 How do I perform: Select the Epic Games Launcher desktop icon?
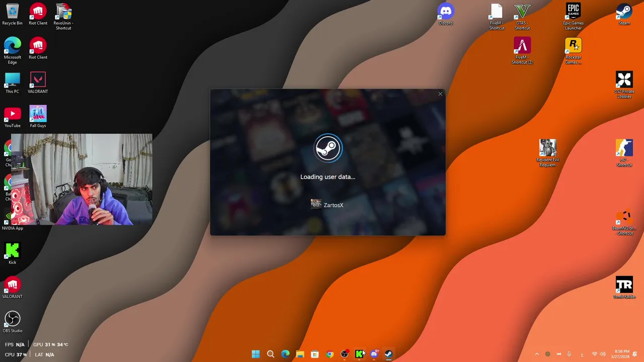(573, 17)
